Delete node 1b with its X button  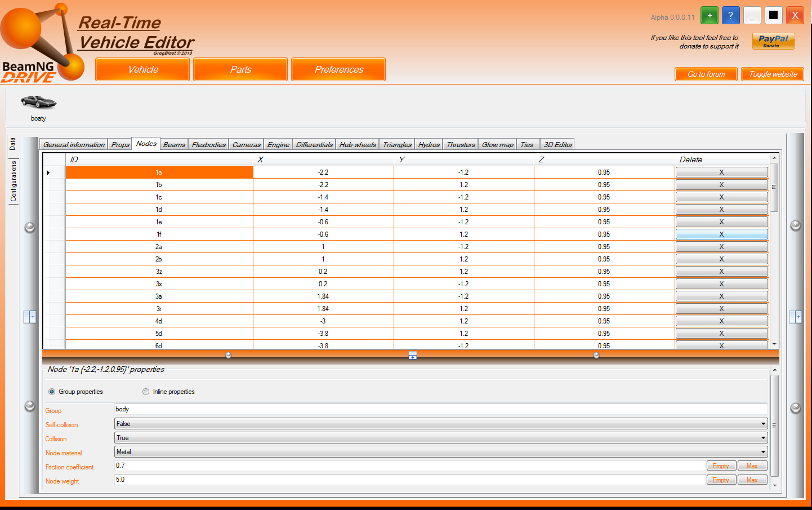[x=721, y=185]
